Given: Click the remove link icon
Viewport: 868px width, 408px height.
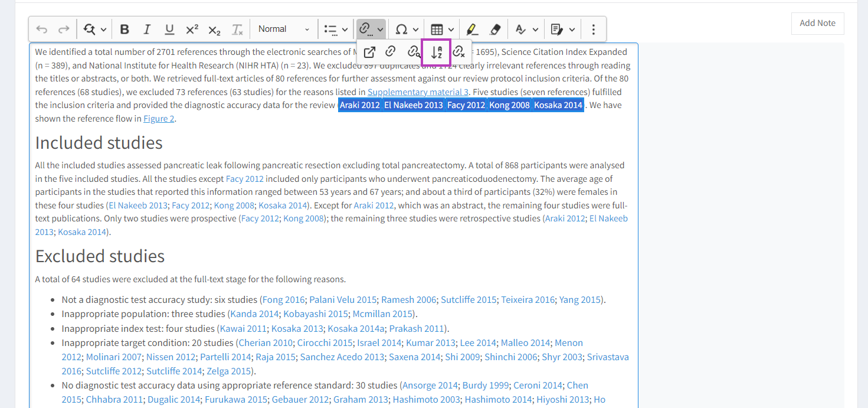Looking at the screenshot, I should [458, 52].
